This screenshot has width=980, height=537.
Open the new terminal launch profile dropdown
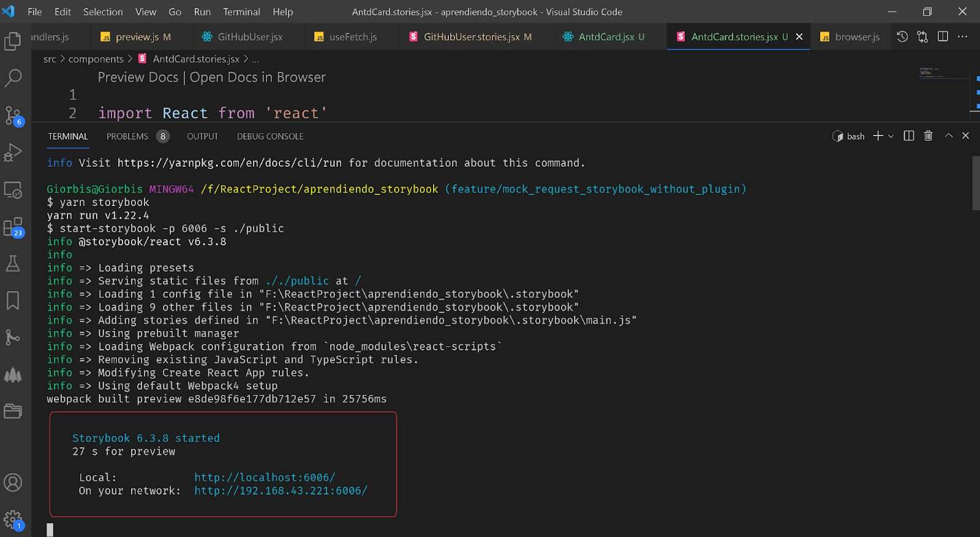pyautogui.click(x=891, y=136)
